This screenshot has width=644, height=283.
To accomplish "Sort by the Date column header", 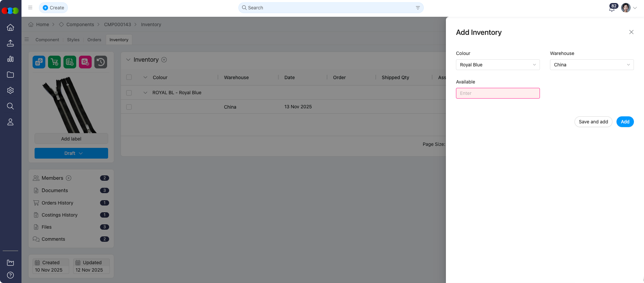I will click(289, 77).
